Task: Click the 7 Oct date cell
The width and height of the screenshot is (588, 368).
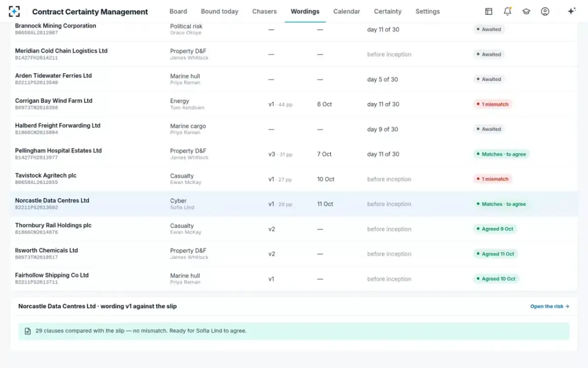Action: 324,154
